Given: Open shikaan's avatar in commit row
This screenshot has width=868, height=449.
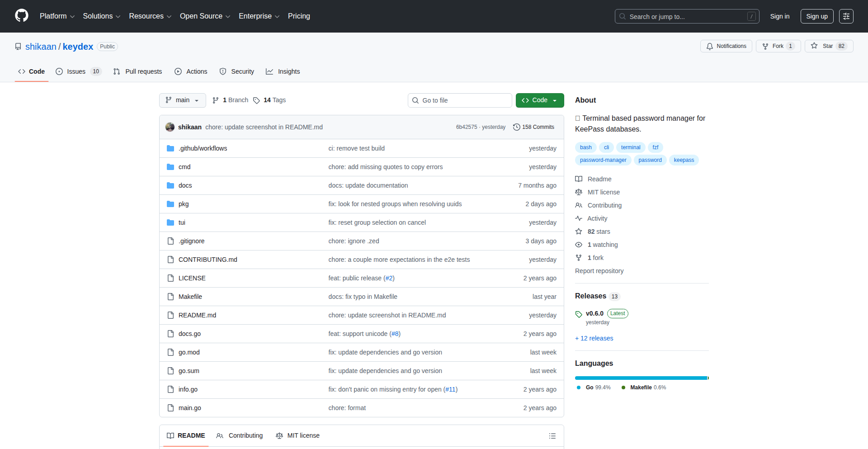Looking at the screenshot, I should pos(170,127).
